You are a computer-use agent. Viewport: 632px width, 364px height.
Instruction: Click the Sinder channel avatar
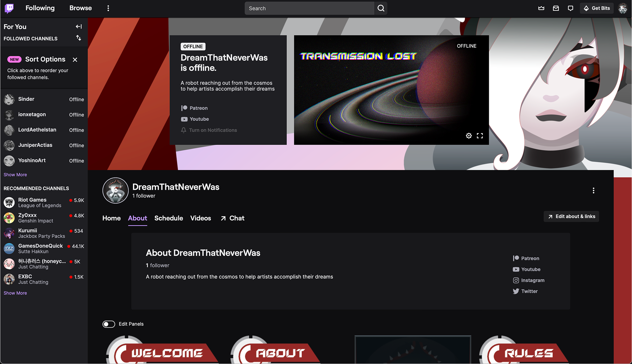click(9, 99)
